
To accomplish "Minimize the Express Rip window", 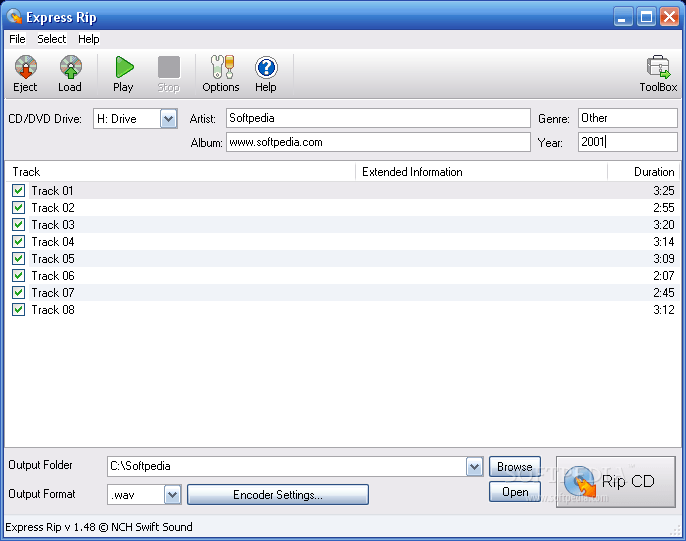I will tap(623, 17).
